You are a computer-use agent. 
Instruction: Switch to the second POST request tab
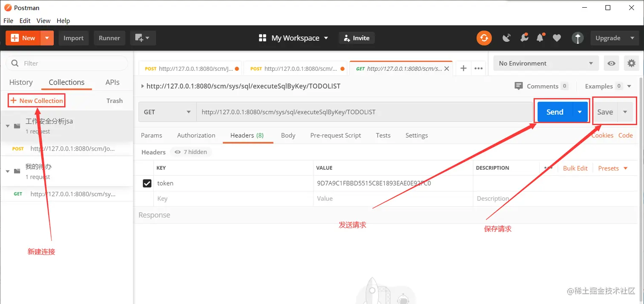[x=296, y=68]
